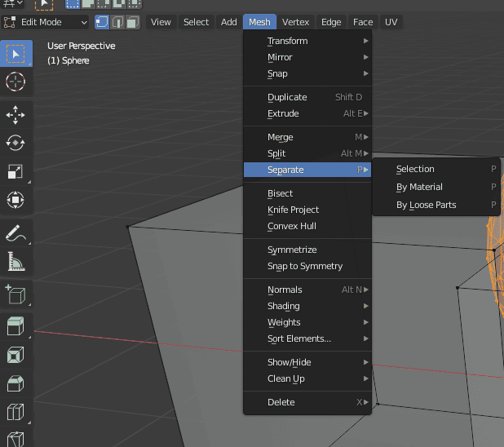Expand the Weights submenu
Screen dimensions: 504x447
pos(307,322)
